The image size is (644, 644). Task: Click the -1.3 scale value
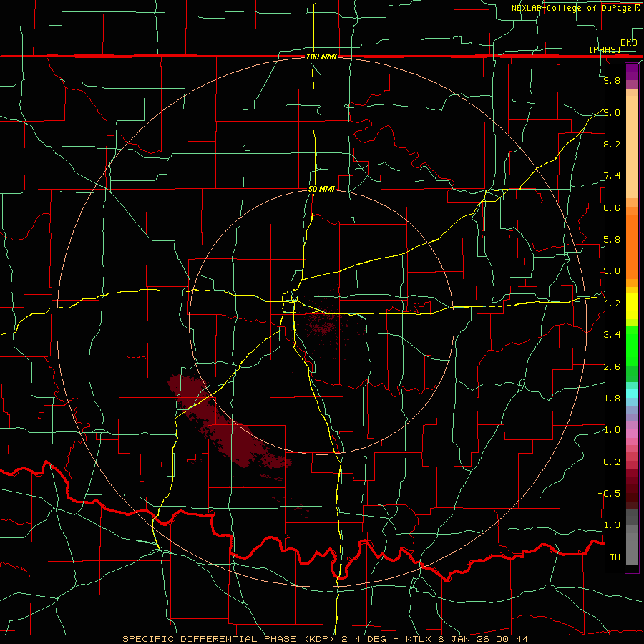click(x=609, y=525)
